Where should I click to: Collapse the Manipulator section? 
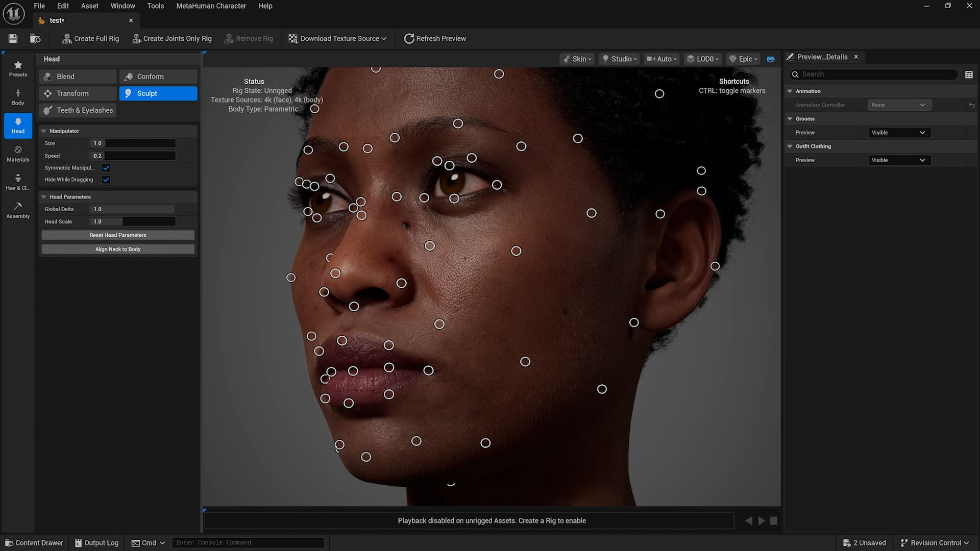(x=44, y=131)
